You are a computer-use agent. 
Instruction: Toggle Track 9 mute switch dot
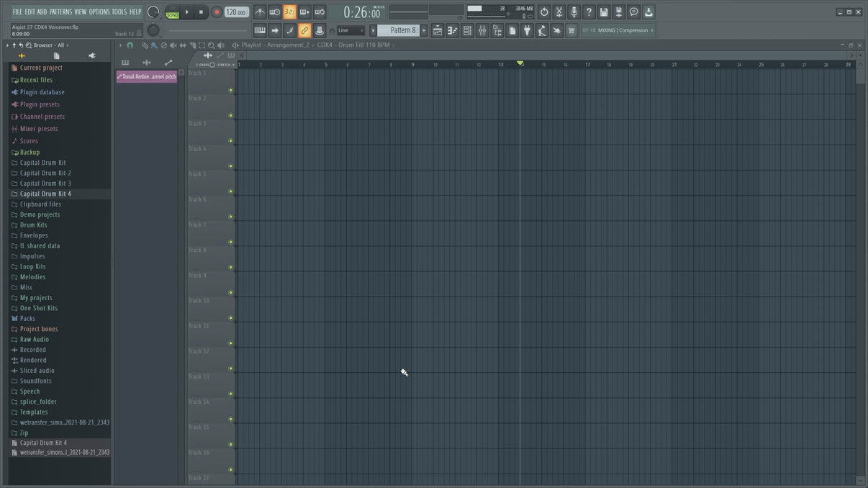point(231,293)
